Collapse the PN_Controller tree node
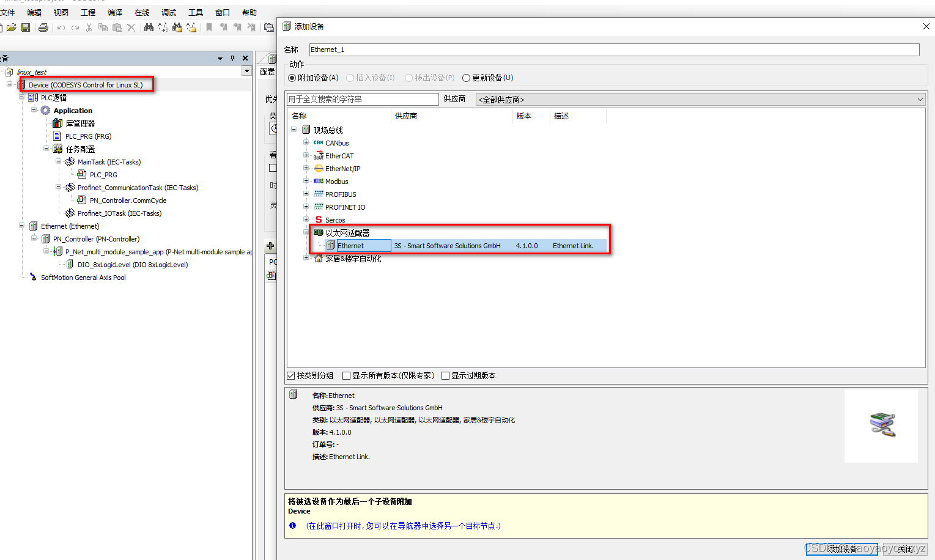935x560 pixels. click(34, 238)
